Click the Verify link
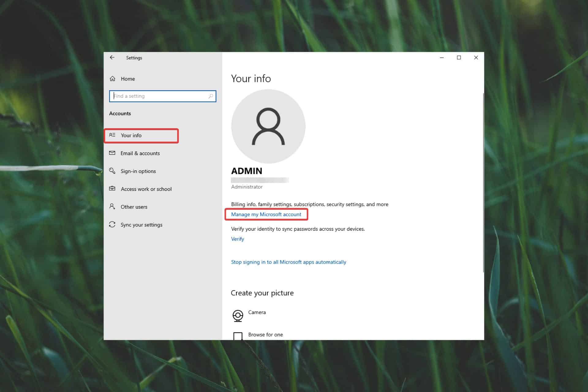This screenshot has width=588, height=392. [238, 239]
